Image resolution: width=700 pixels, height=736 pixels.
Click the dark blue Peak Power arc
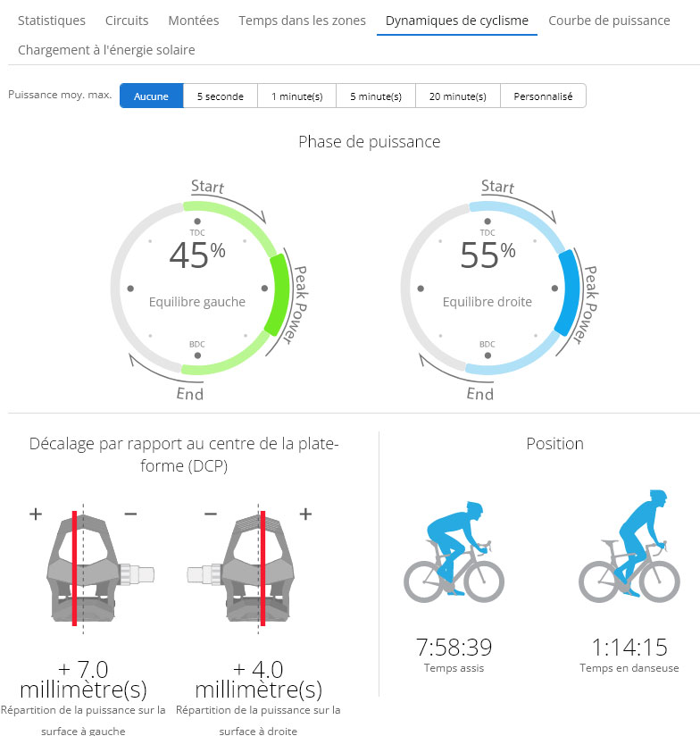568,292
